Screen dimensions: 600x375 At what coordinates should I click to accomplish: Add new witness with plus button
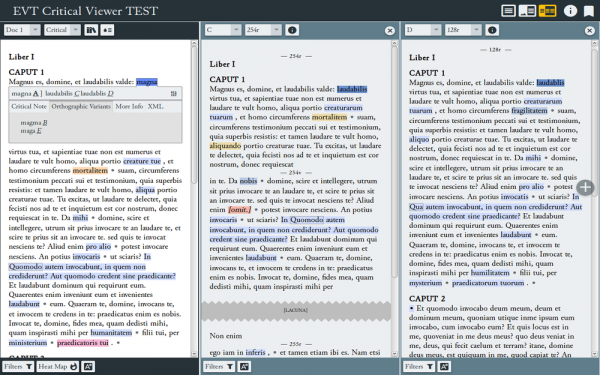click(x=585, y=188)
